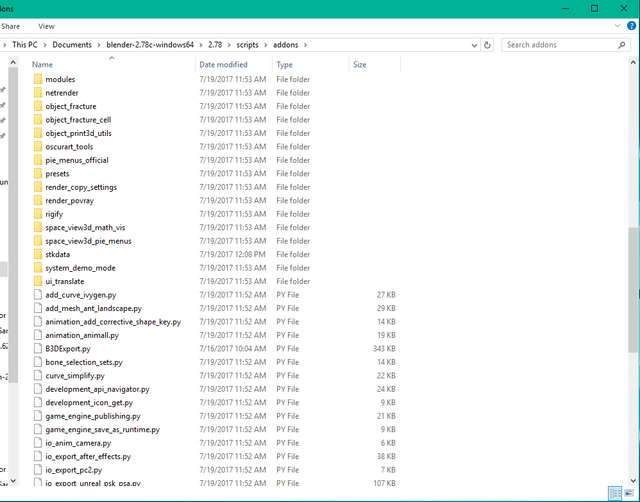Screen dimensions: 640x502
Task: Open the address bar history dropdown
Action: pos(474,45)
